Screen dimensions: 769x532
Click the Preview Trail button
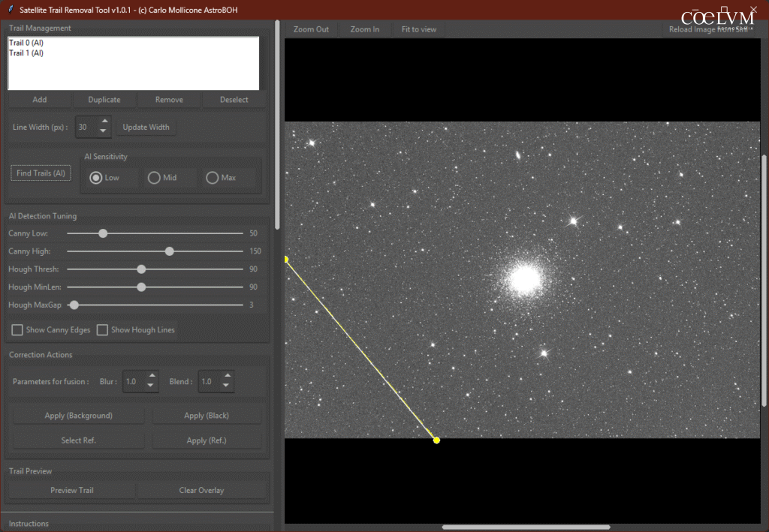72,490
